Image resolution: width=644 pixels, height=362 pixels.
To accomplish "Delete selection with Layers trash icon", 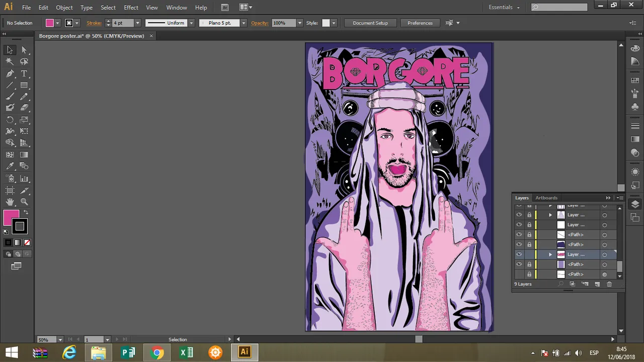I will coord(609,284).
